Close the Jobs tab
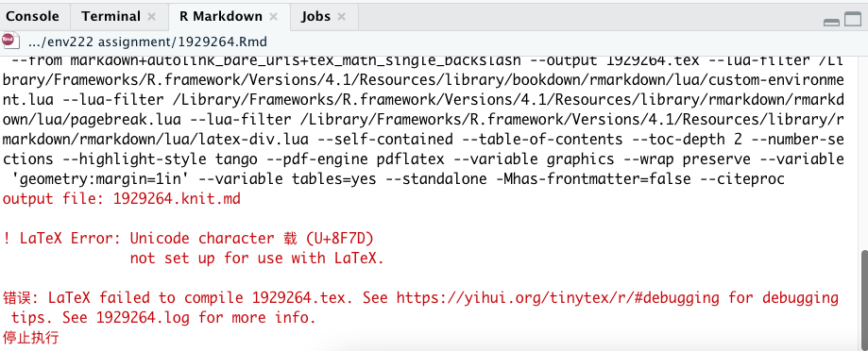 click(341, 17)
